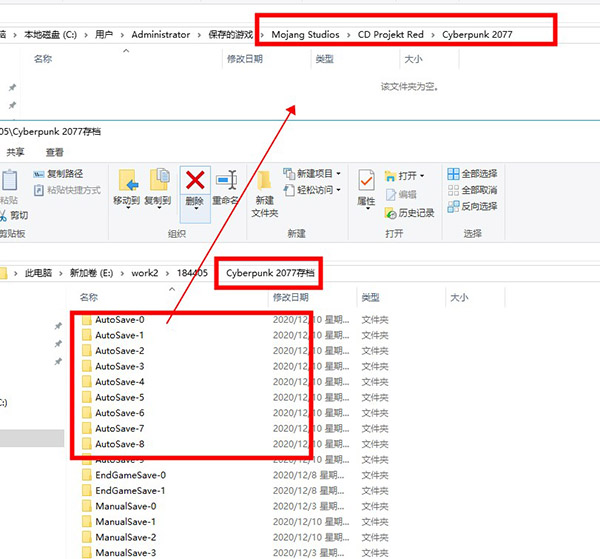Click the 重命名 (rename) icon
Image resolution: width=600 pixels, height=559 pixels.
pos(226,180)
